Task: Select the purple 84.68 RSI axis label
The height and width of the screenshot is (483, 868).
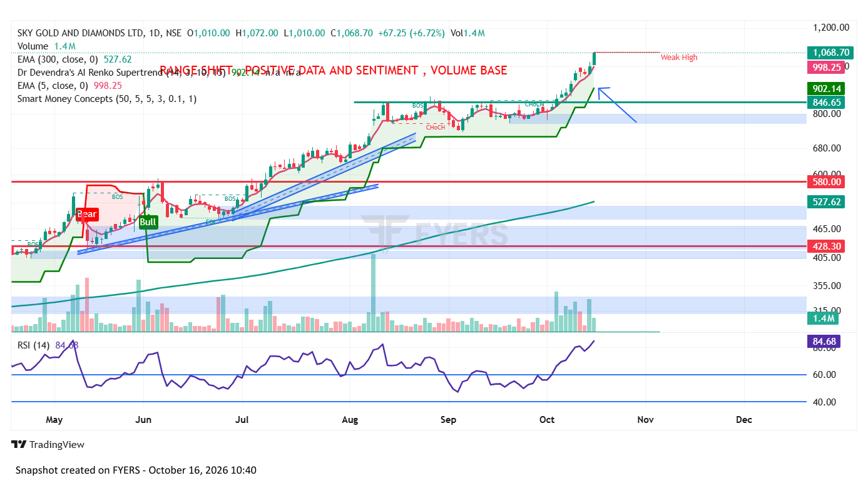Action: tap(824, 342)
